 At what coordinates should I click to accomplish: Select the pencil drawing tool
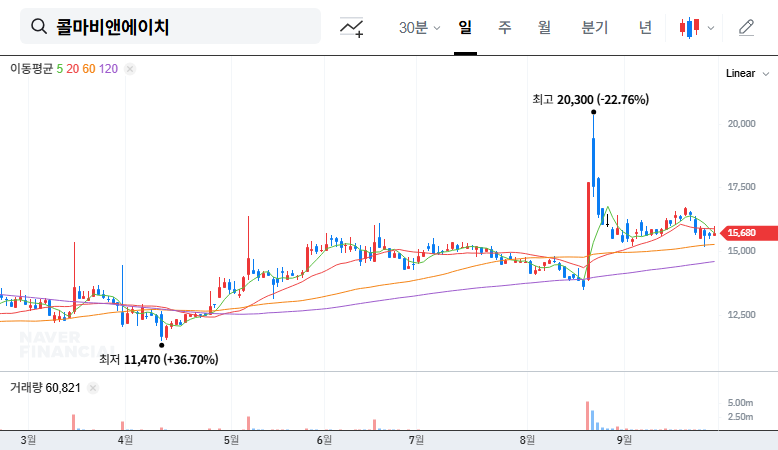click(x=746, y=27)
